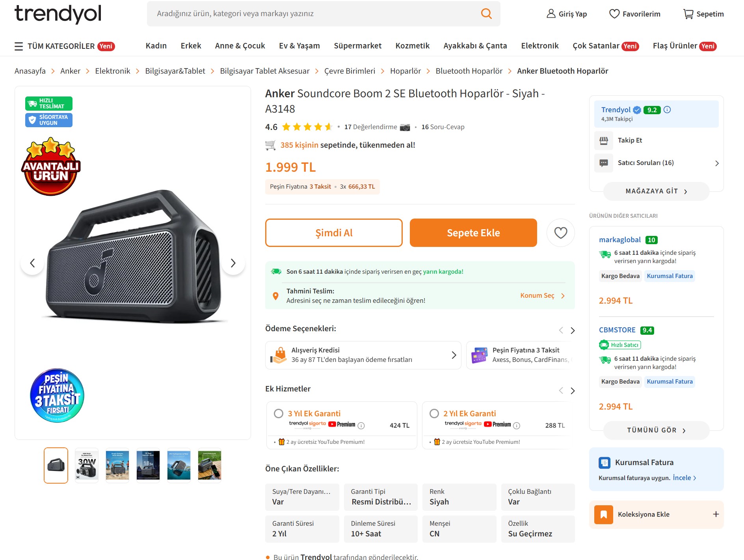Screen dimensions: 744x560
Task: Click the Şimdi Al button
Action: click(334, 233)
